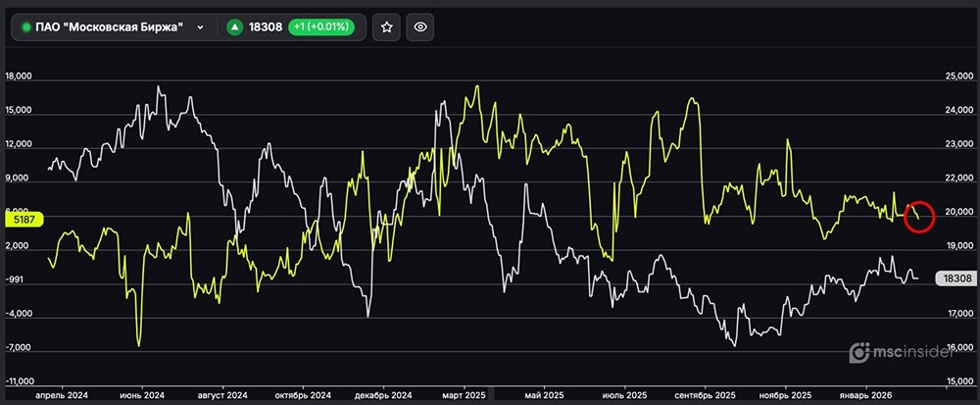Click the green status dot before the instrument name
This screenshot has height=405, width=980.
[x=25, y=27]
